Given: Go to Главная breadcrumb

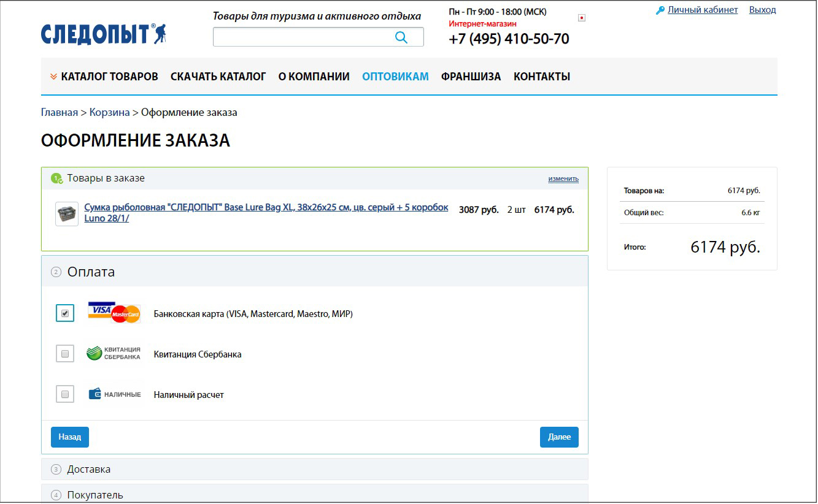Looking at the screenshot, I should pyautogui.click(x=60, y=112).
